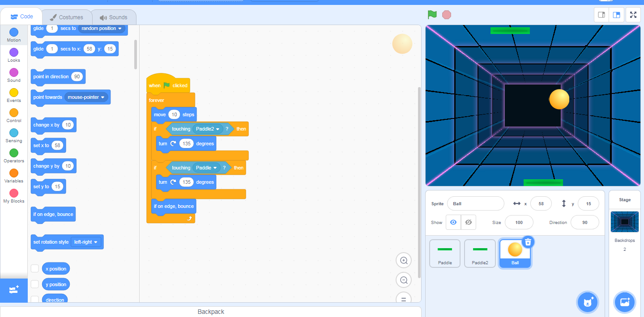Switch to large stage layout
This screenshot has height=317, width=644.
(616, 15)
